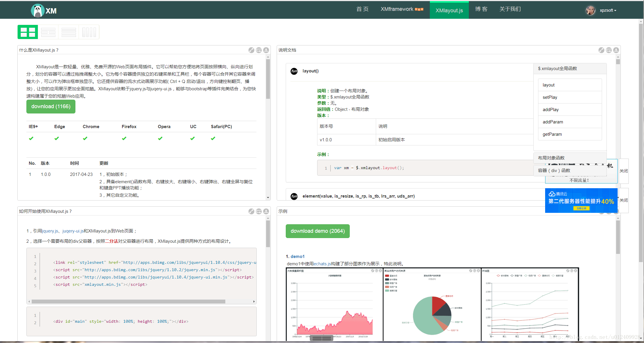Select getParam in the function list
The image size is (644, 343).
point(570,134)
